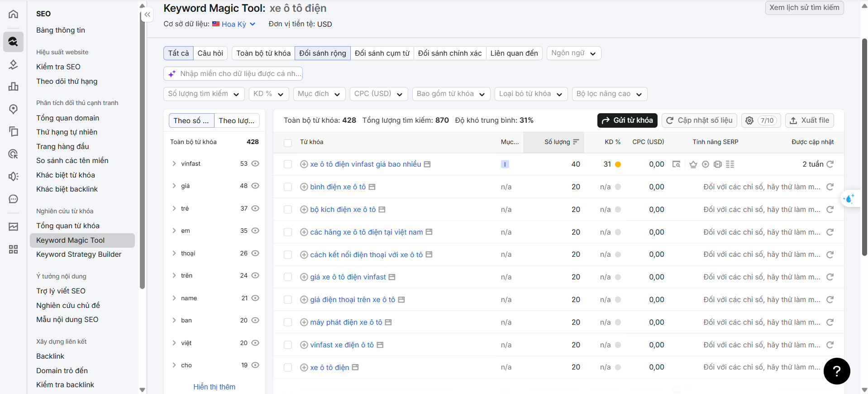The height and width of the screenshot is (394, 868).
Task: Open the 'Hoa Kỳ' database dropdown
Action: (x=234, y=24)
